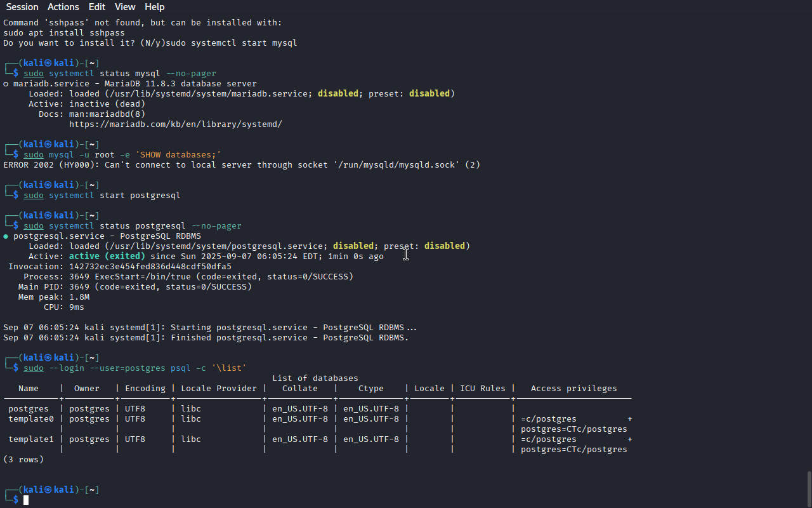The width and height of the screenshot is (812, 508).
Task: Click the 'template0' database name cell
Action: coord(31,419)
